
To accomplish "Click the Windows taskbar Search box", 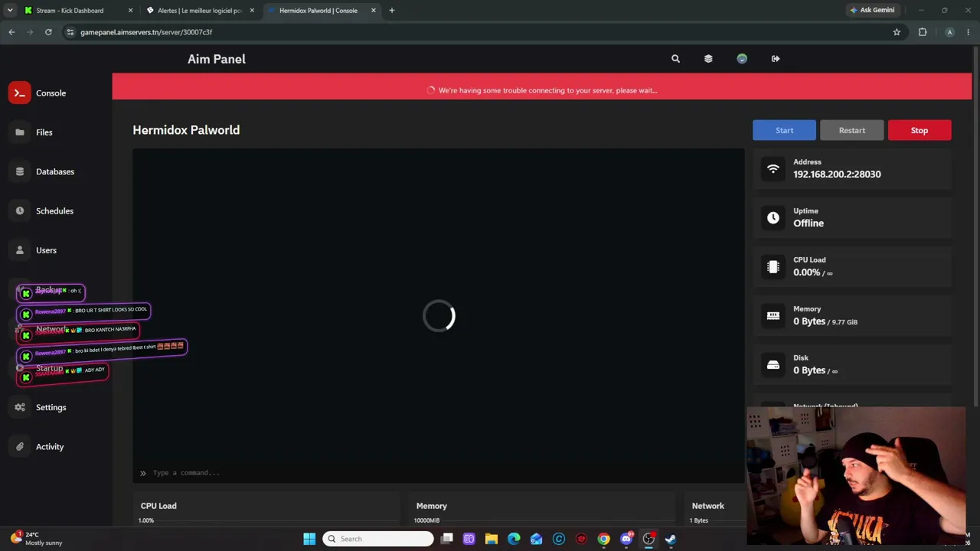I will click(x=378, y=539).
